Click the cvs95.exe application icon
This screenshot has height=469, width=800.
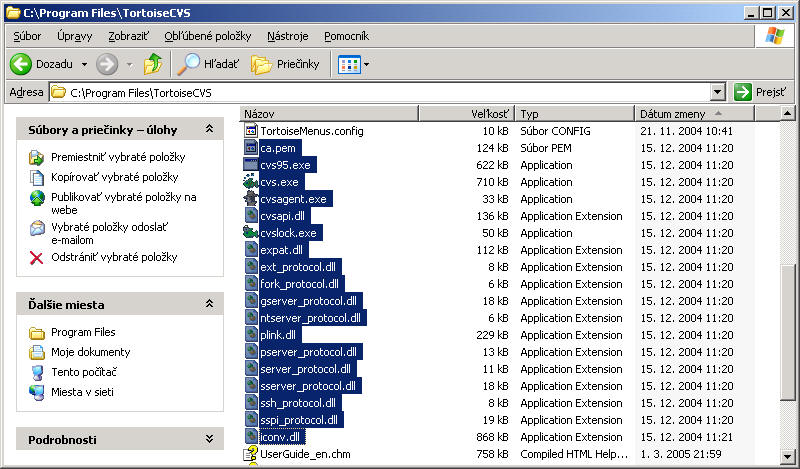[251, 165]
